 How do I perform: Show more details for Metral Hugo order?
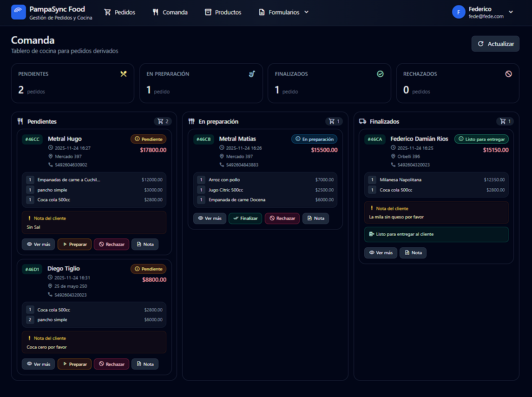point(39,244)
